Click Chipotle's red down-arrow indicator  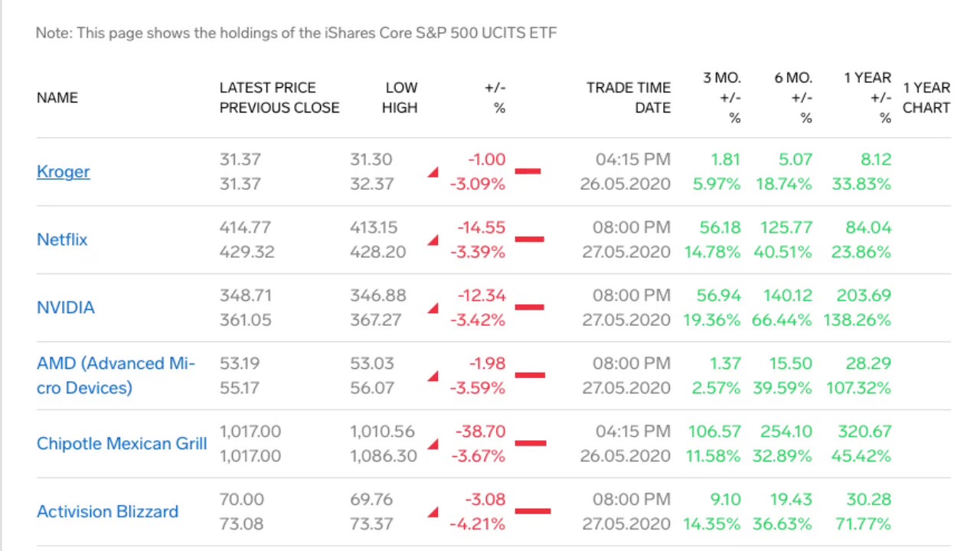pyautogui.click(x=433, y=444)
